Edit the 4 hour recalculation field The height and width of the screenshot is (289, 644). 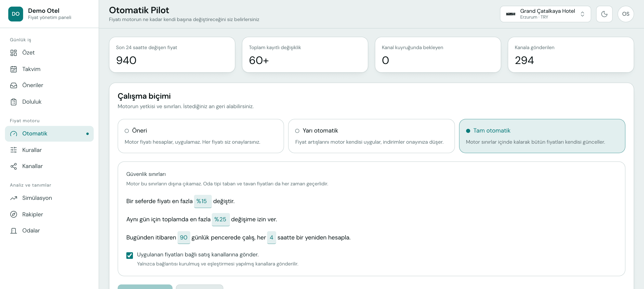tap(271, 238)
